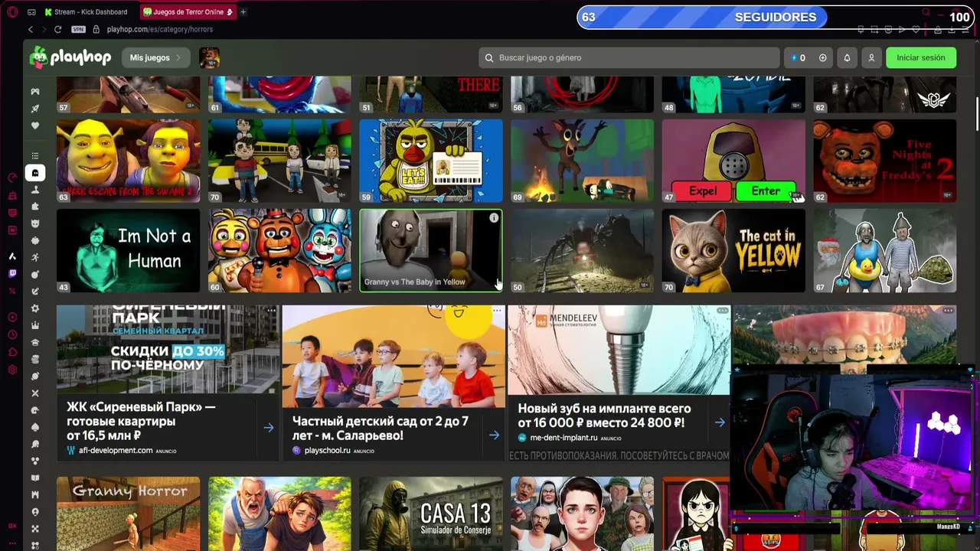Viewport: 980px width, 551px height.
Task: Open the Expel / Enter intercom game
Action: click(x=733, y=161)
